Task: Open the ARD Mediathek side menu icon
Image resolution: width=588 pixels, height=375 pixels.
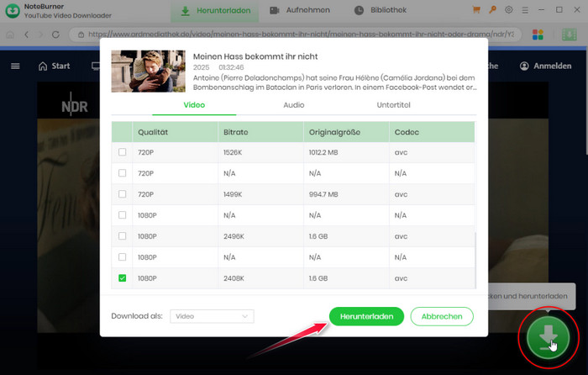Action: coord(15,66)
